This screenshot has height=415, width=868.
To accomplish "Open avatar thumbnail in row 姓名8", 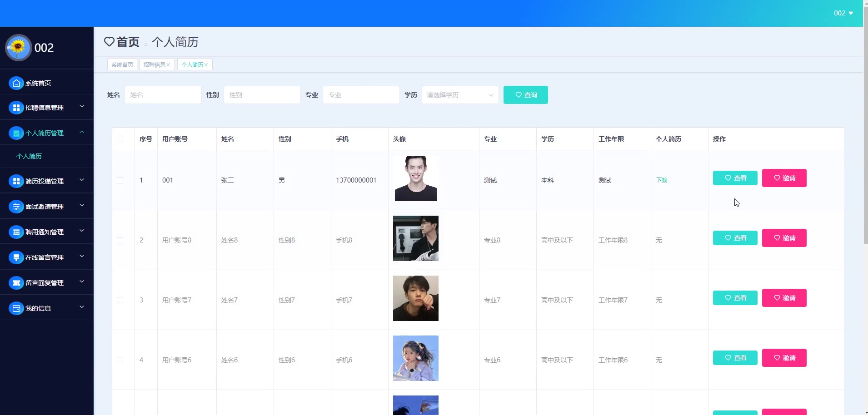I will click(416, 238).
